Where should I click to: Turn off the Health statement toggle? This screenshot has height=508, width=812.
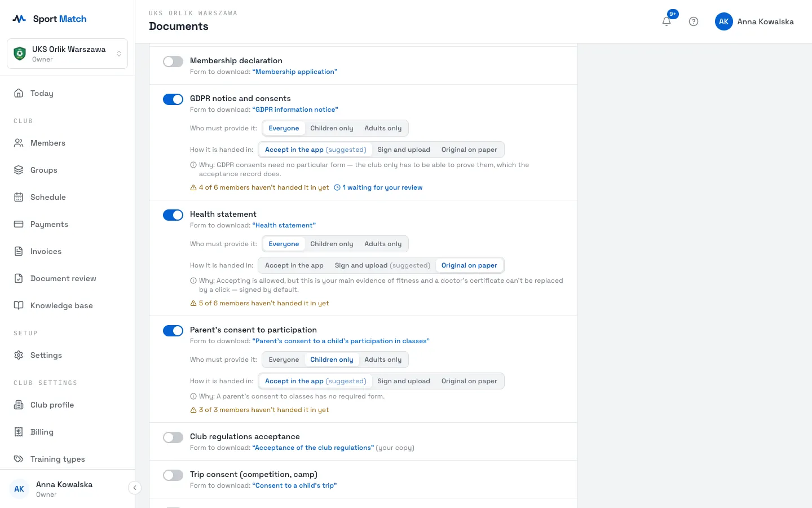click(x=173, y=215)
